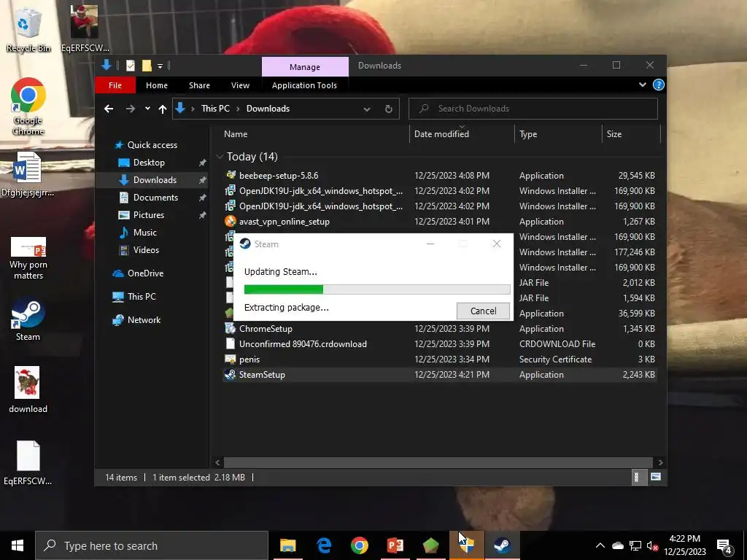Select OneDrive in navigation pane
Viewport: 747px width, 560px height.
145,273
